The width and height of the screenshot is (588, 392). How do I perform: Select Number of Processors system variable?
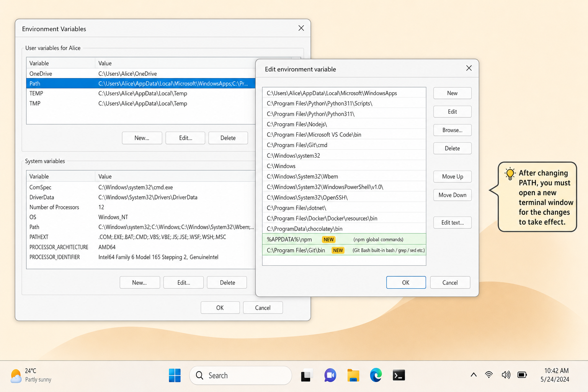click(141, 207)
